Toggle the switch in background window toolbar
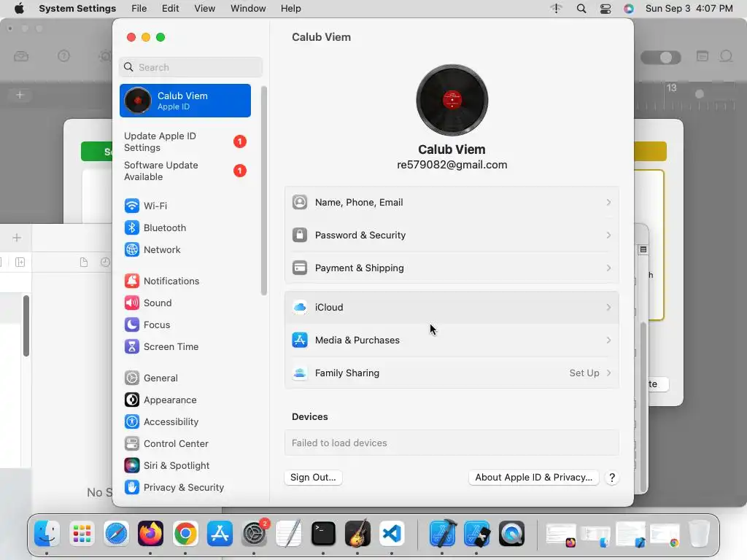 661,58
